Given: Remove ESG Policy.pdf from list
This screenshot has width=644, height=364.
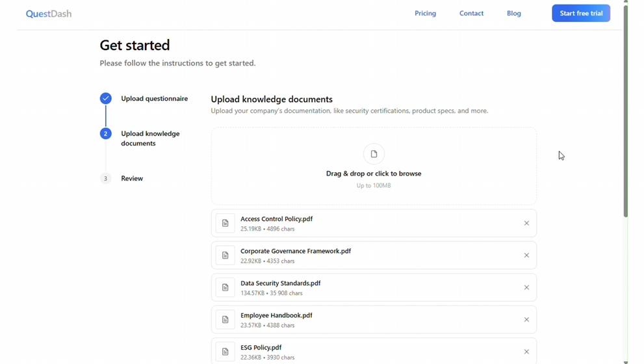Looking at the screenshot, I should coord(526,352).
